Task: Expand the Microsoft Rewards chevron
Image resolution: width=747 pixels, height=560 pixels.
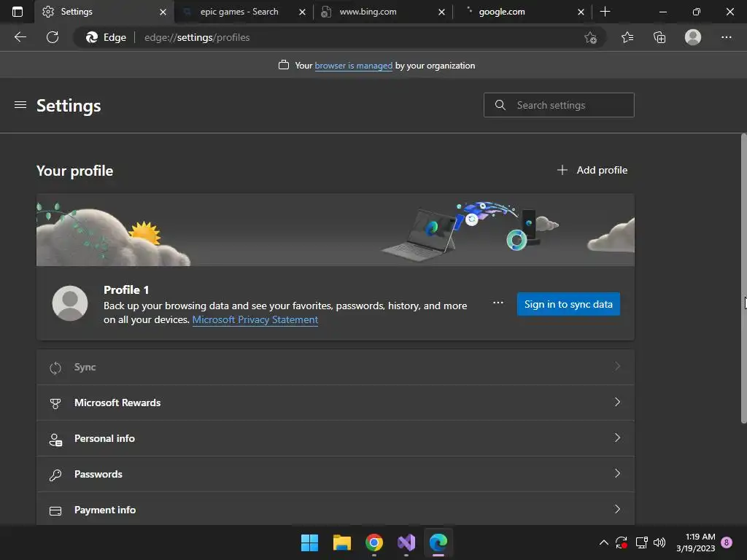Action: pos(617,402)
